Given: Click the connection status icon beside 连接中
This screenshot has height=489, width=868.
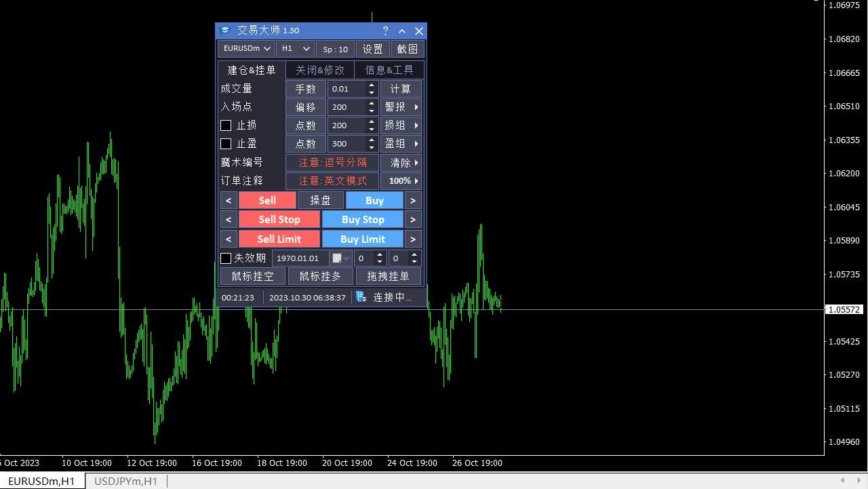Looking at the screenshot, I should pos(361,297).
